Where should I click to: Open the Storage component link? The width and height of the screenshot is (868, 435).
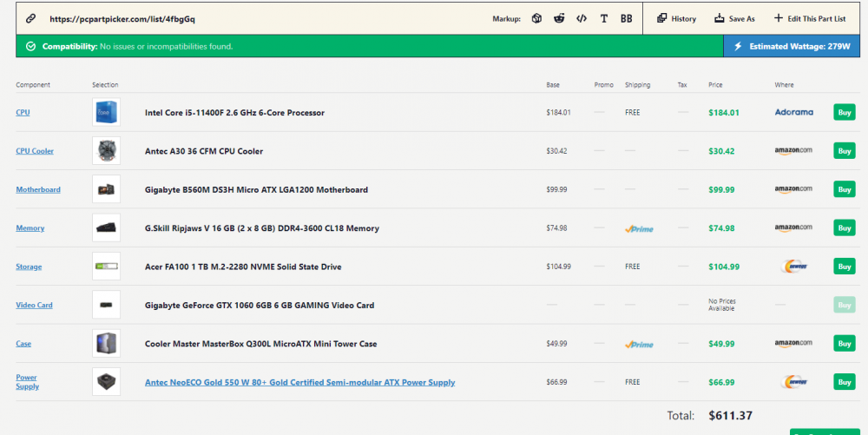pyautogui.click(x=29, y=267)
